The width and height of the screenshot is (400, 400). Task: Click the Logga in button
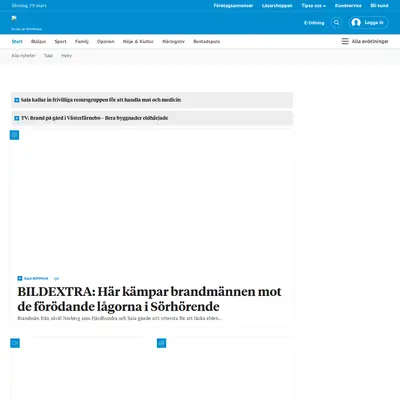click(368, 23)
